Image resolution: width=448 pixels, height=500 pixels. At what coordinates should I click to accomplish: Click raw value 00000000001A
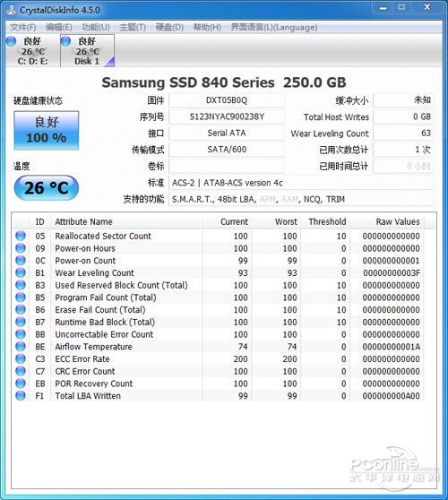click(x=392, y=347)
